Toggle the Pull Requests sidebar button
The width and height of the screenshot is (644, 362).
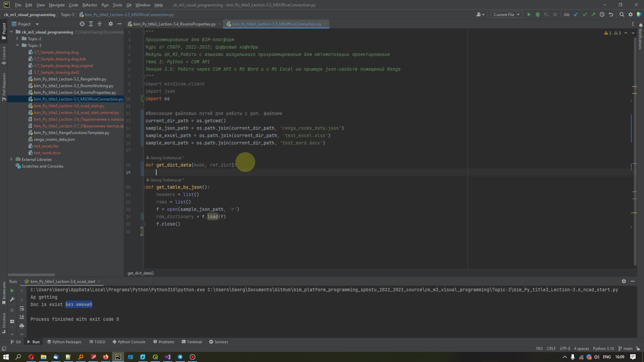[4, 87]
